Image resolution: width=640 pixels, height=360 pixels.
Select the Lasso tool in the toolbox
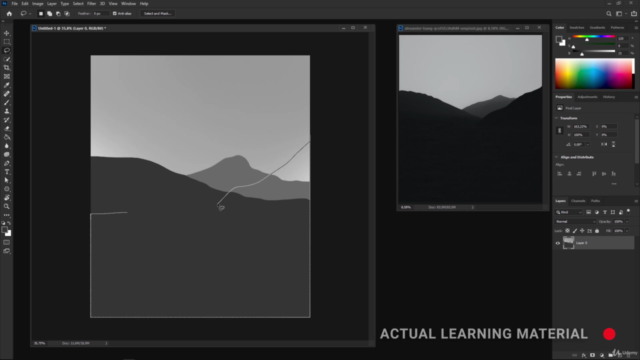point(7,50)
